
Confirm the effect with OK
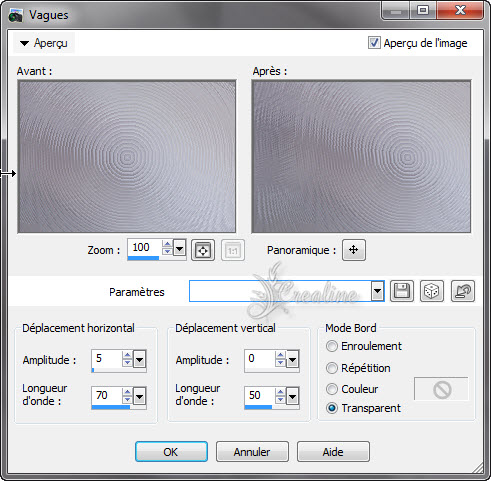pos(171,452)
